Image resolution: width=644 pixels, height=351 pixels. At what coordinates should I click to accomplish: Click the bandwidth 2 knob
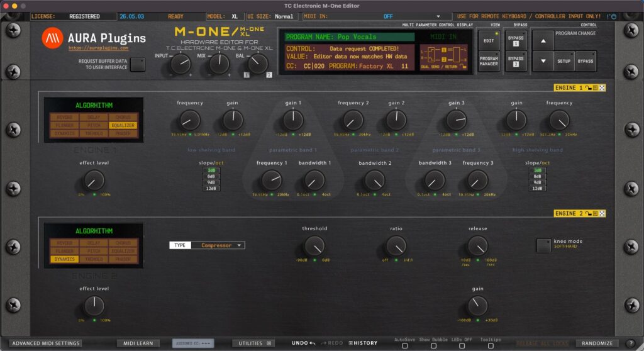tap(375, 181)
